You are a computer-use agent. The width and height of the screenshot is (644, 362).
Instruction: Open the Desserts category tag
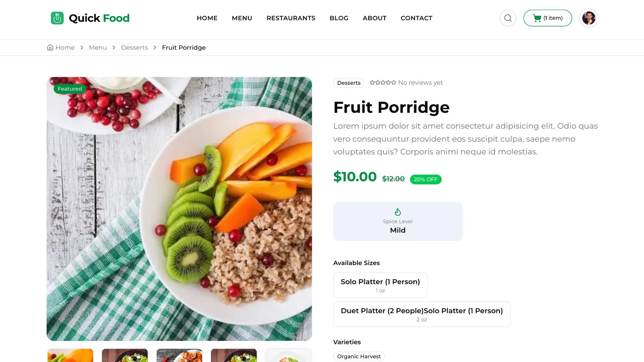(348, 83)
